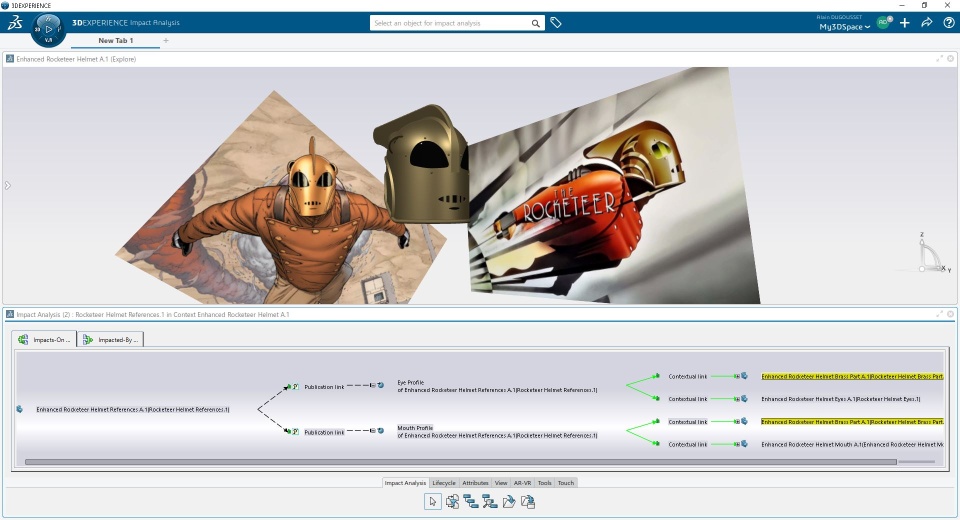Click the horizontal scrollbar of the impact graph
960x520 pixels.
click(460, 462)
